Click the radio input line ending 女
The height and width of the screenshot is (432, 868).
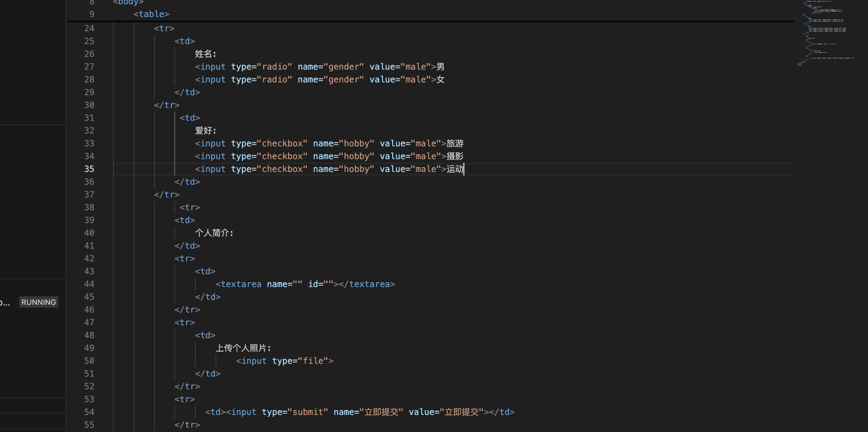coord(319,79)
